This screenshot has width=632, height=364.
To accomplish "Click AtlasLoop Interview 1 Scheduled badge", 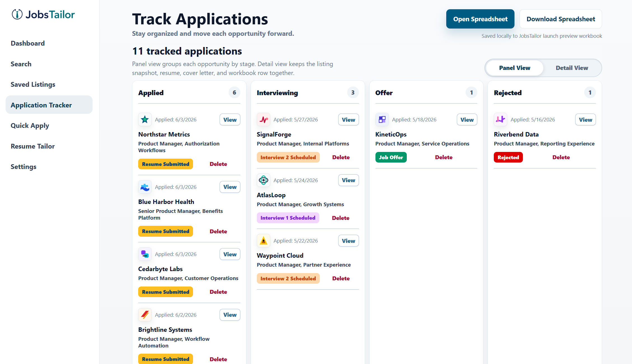I will click(x=288, y=218).
